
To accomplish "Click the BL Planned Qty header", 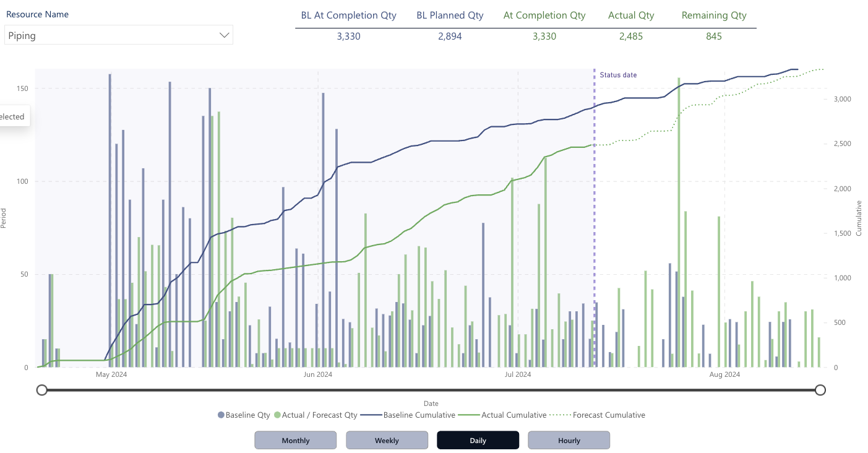I will (x=450, y=15).
